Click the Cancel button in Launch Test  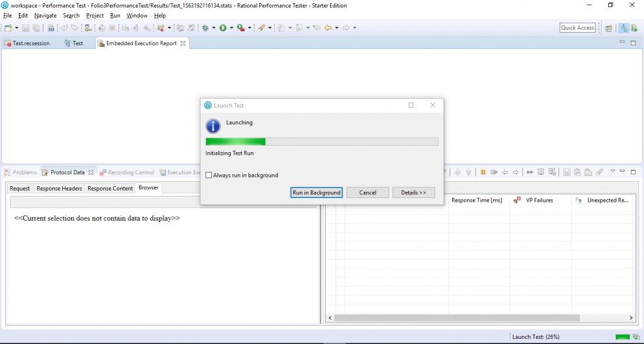coord(367,192)
